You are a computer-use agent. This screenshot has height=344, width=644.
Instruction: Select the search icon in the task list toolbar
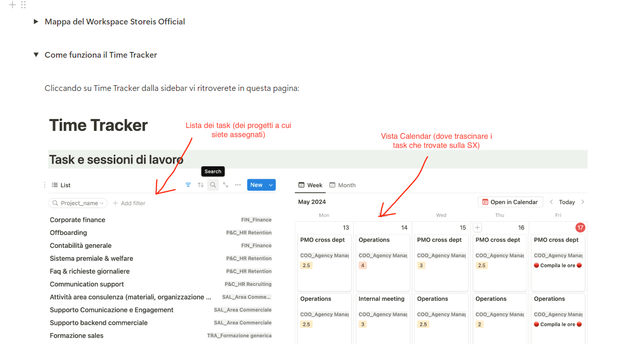coord(213,184)
